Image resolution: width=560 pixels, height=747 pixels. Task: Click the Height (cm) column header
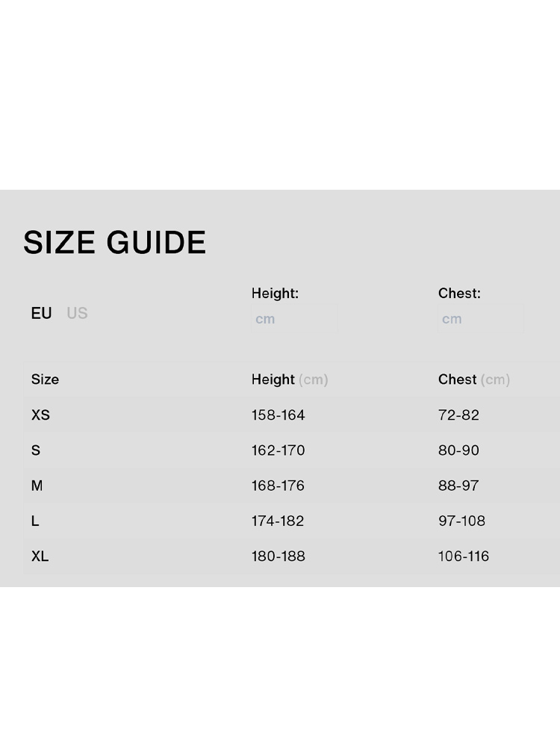(x=290, y=379)
